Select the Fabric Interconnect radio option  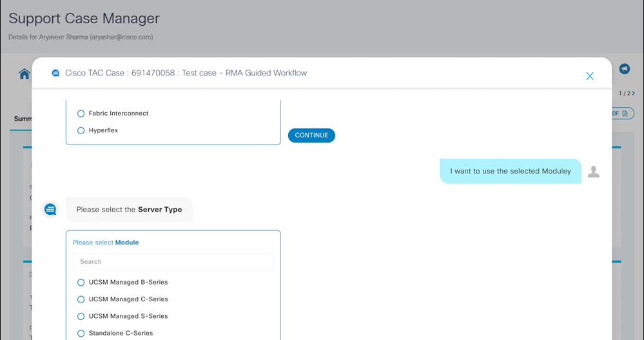81,114
